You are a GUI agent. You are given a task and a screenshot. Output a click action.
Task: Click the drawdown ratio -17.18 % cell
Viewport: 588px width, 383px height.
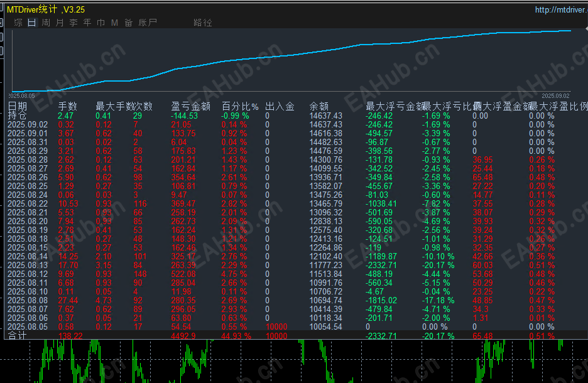coord(438,301)
